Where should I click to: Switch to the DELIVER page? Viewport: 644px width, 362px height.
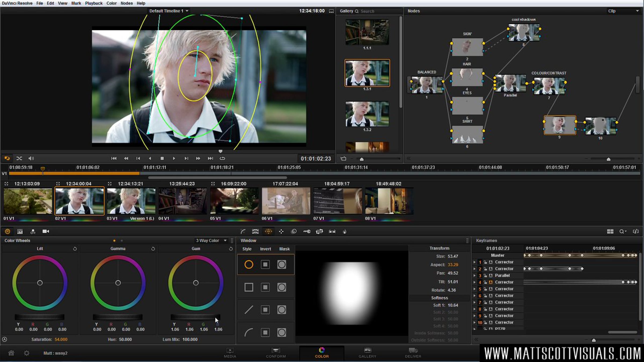coord(413,353)
